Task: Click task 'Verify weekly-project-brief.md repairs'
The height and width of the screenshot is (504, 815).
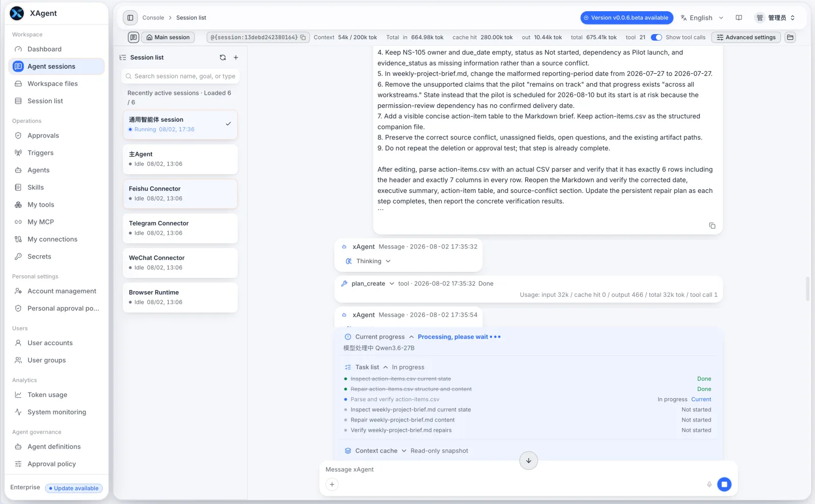Action: 401,430
